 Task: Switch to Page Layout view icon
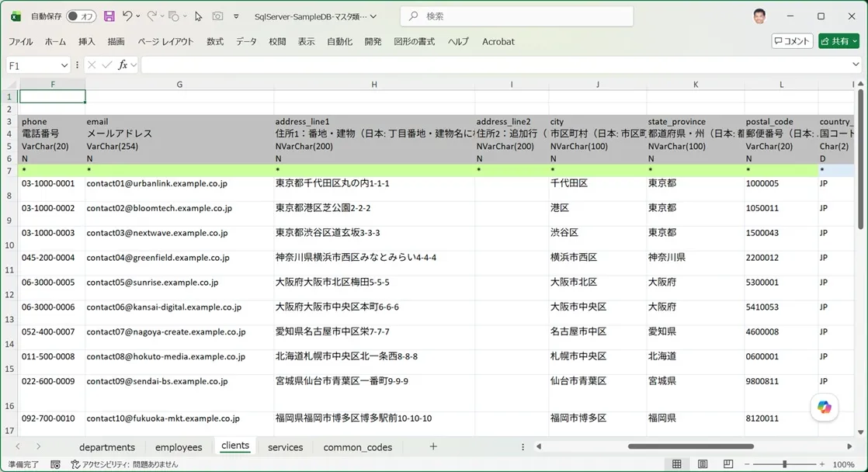(x=703, y=465)
